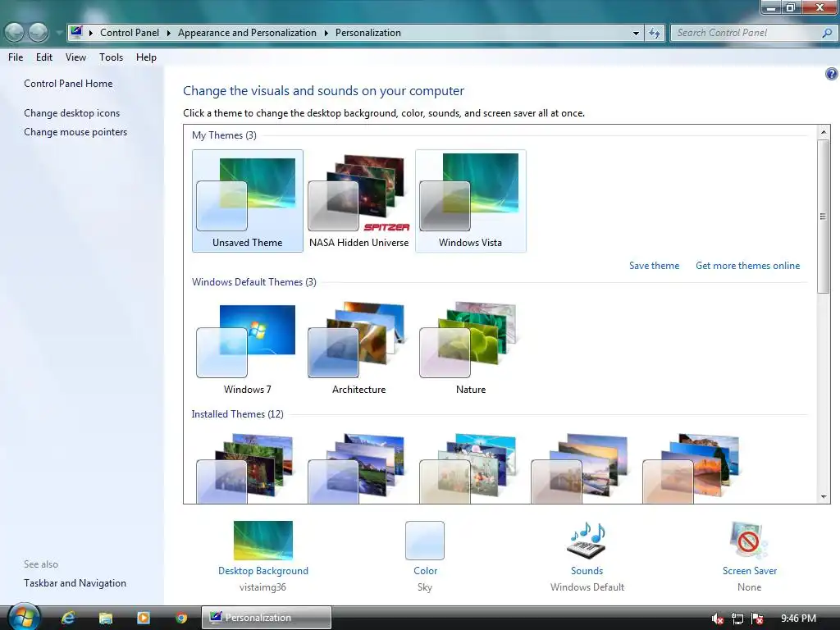Expand recent pages arrow next to Forward
This screenshot has height=630, width=840.
click(59, 33)
